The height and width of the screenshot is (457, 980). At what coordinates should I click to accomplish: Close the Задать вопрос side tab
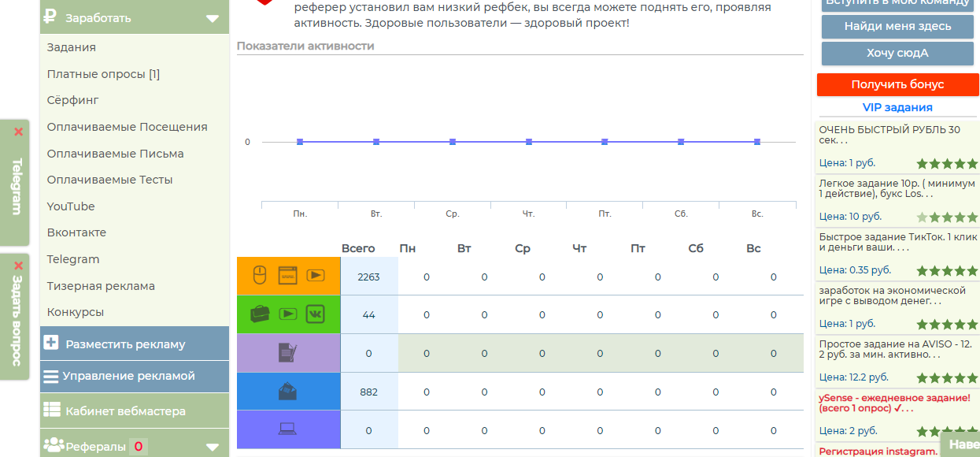pos(19,266)
